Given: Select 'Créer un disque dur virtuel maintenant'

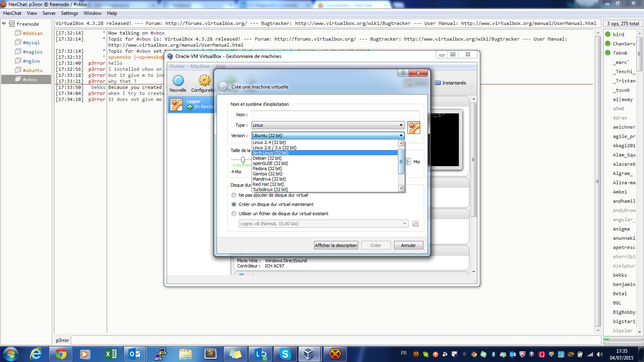Looking at the screenshot, I should (272, 204).
